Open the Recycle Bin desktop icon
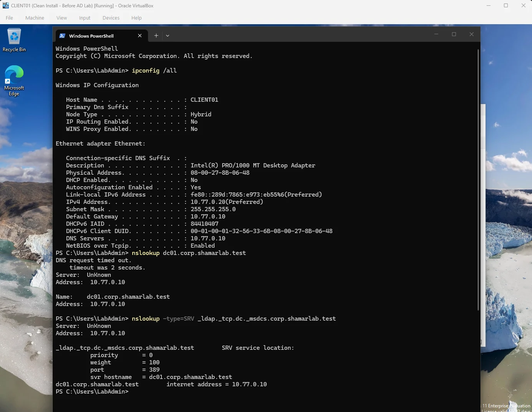Screen dimensions: 532x412 coord(14,40)
